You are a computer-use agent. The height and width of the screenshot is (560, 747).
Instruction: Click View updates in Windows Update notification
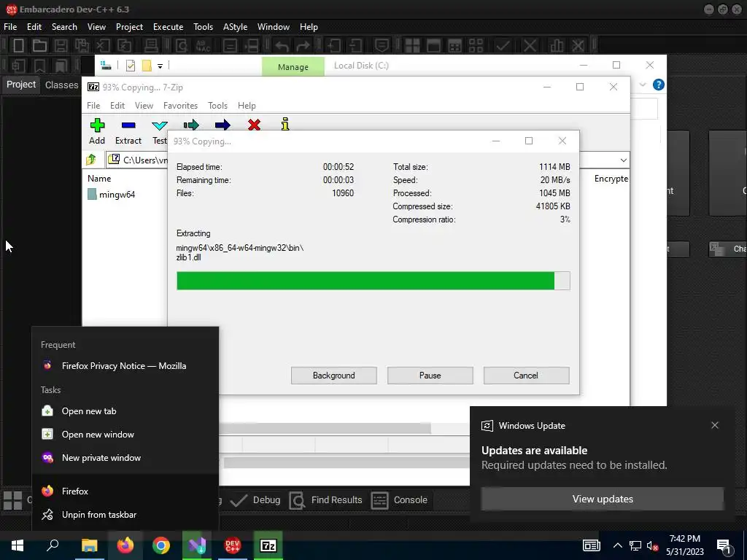tap(602, 499)
